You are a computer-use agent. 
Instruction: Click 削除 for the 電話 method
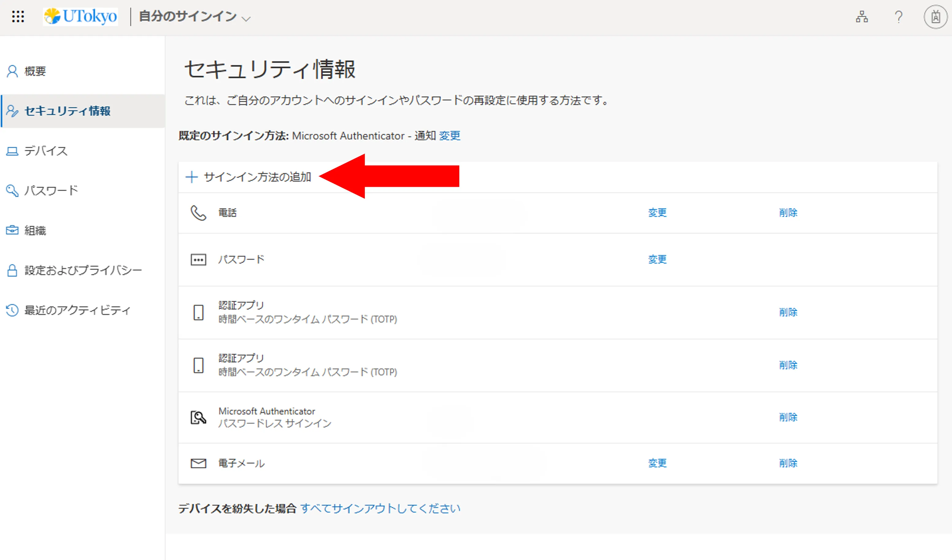[788, 213]
